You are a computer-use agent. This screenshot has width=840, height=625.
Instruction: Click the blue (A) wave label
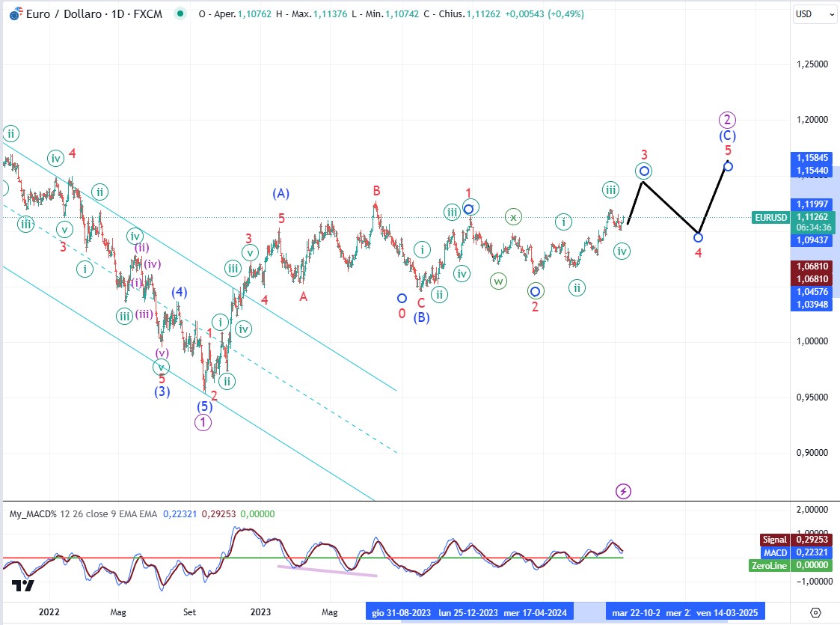pyautogui.click(x=280, y=194)
